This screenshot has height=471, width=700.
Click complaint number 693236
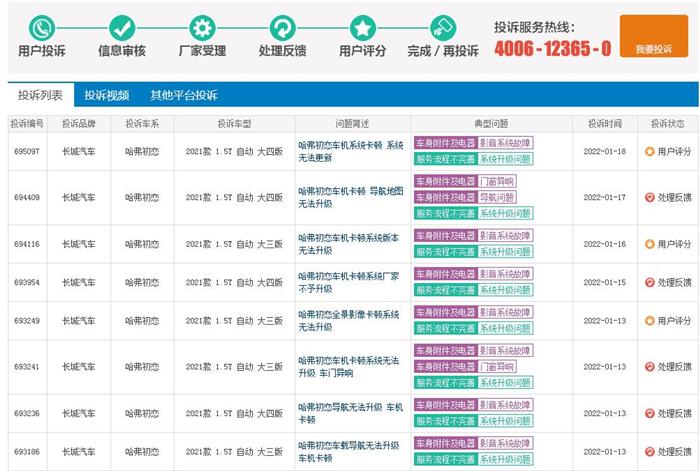click(27, 413)
